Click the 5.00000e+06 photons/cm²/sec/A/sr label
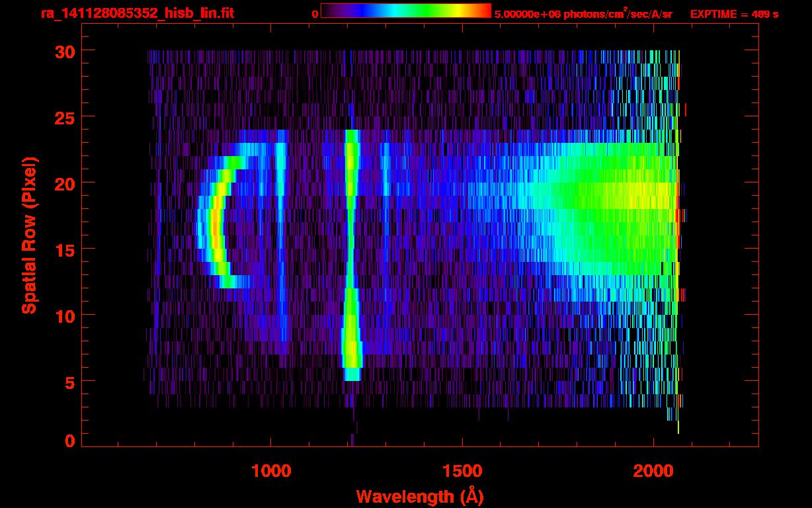The image size is (812, 508). coord(583,14)
